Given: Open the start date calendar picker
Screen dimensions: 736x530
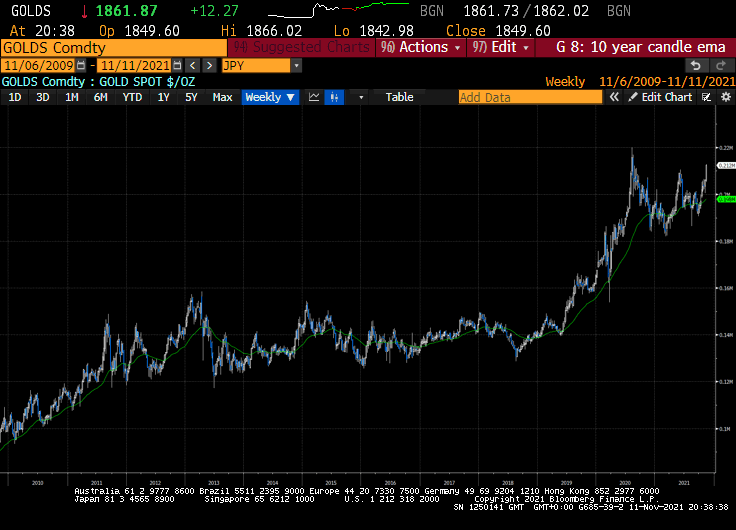Looking at the screenshot, I should click(x=81, y=65).
